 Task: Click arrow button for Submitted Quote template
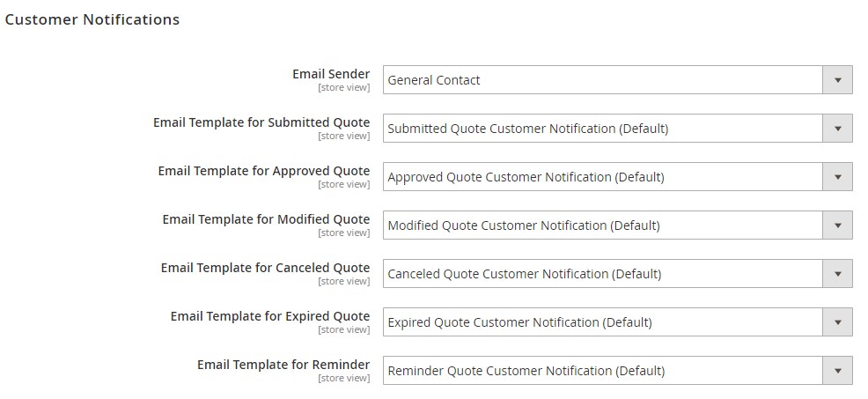[x=837, y=129]
